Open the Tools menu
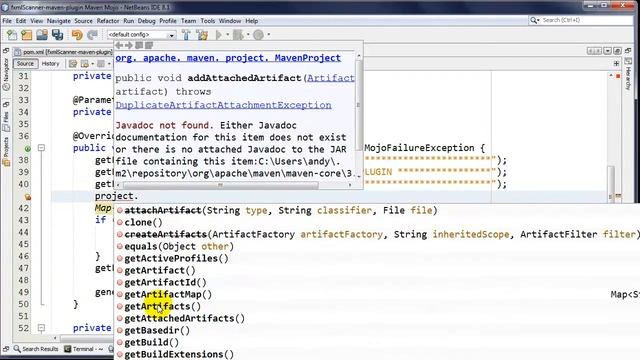The width and height of the screenshot is (640, 360). (207, 20)
